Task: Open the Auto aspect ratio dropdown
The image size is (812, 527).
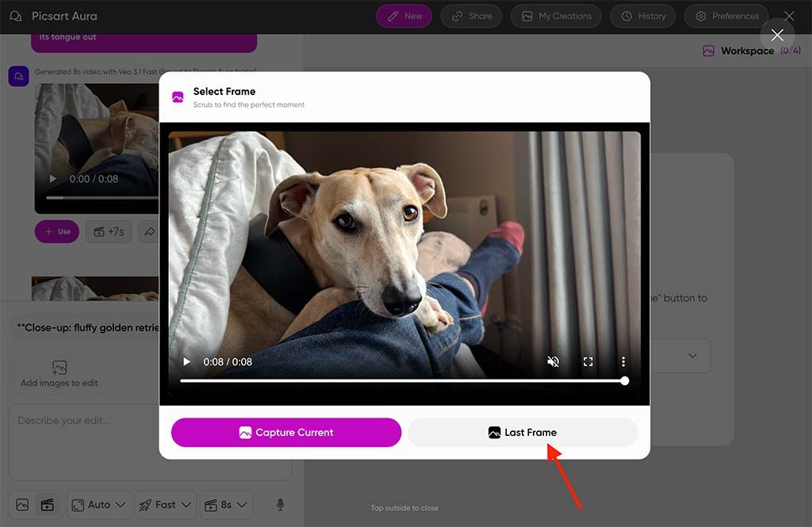Action: tap(98, 504)
